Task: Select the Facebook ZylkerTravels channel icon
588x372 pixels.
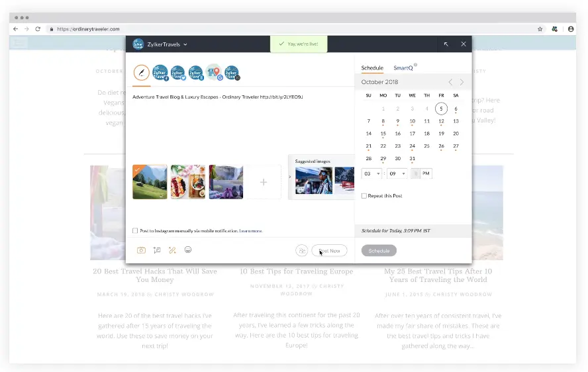Action: 160,73
